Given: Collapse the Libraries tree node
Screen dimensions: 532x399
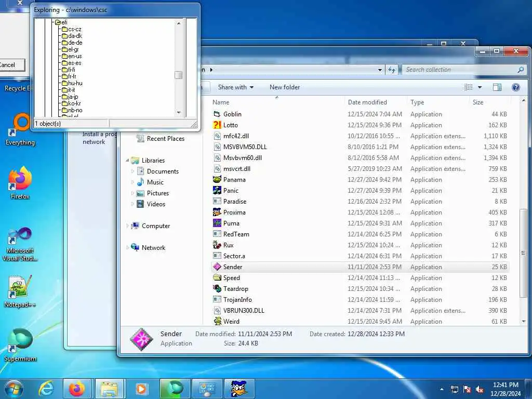Looking at the screenshot, I should click(x=128, y=160).
